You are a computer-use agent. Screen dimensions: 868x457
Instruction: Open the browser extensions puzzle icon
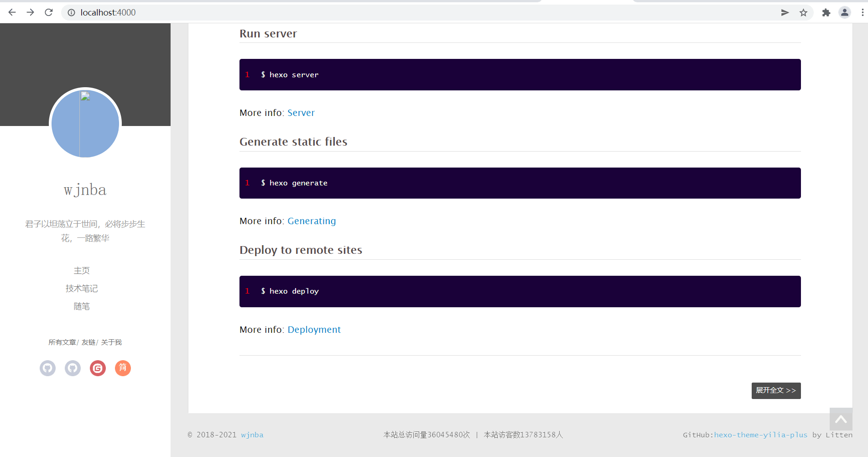(x=826, y=13)
